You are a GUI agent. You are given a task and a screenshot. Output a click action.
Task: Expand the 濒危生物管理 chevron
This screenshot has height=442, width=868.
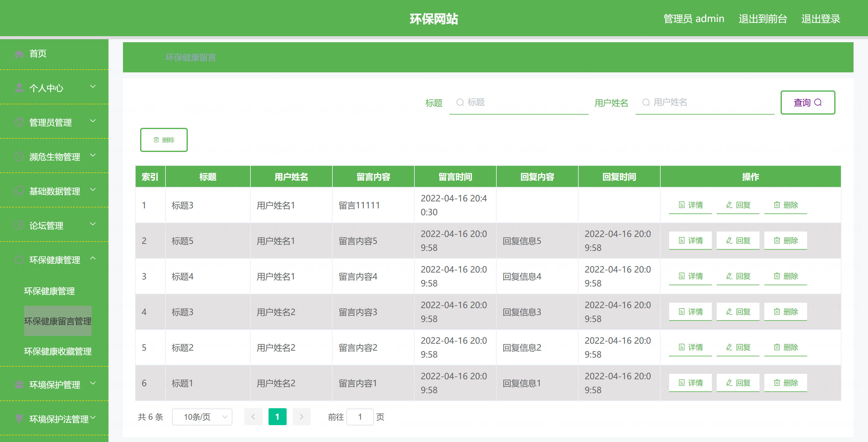pos(93,156)
